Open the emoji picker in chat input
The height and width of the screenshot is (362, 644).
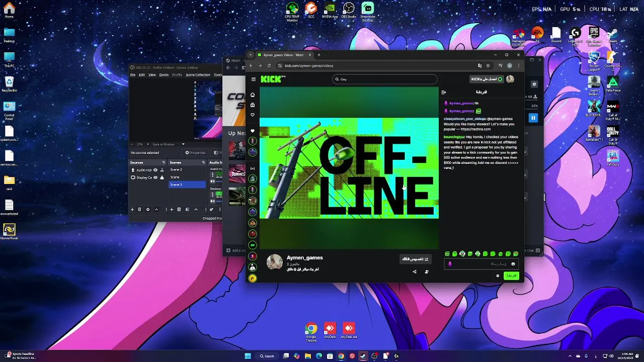pos(513,264)
